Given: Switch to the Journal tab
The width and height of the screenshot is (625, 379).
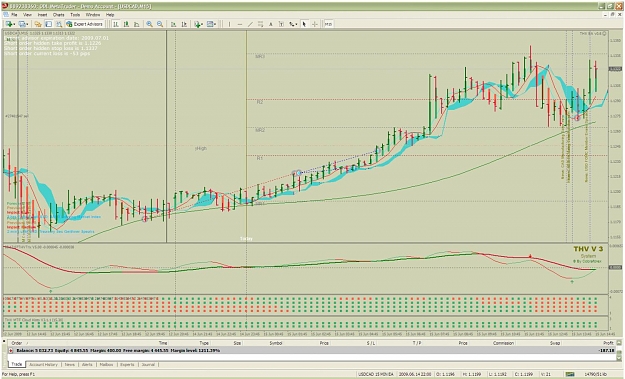Looking at the screenshot, I should 148,364.
